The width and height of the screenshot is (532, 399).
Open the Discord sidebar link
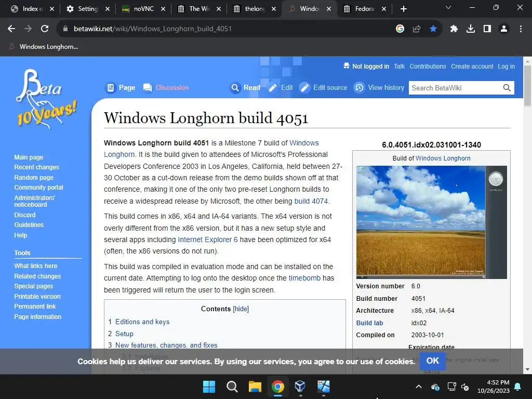(x=25, y=215)
